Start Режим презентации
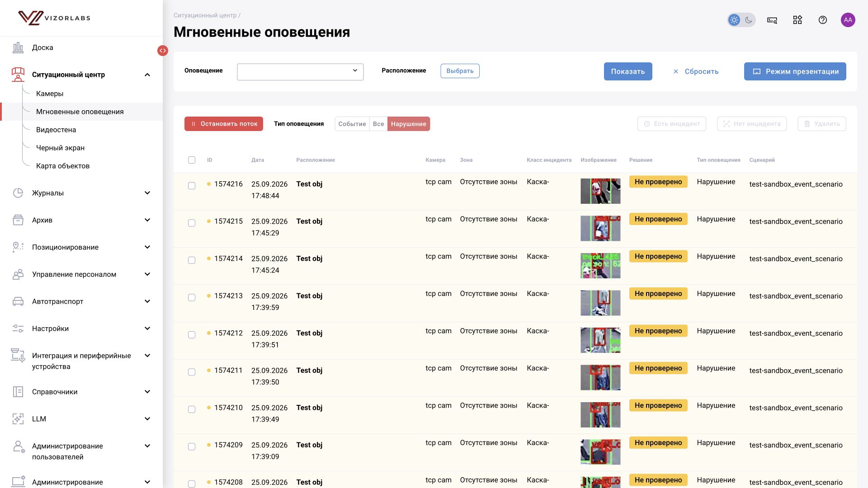Viewport: 868px width, 488px height. 795,71
